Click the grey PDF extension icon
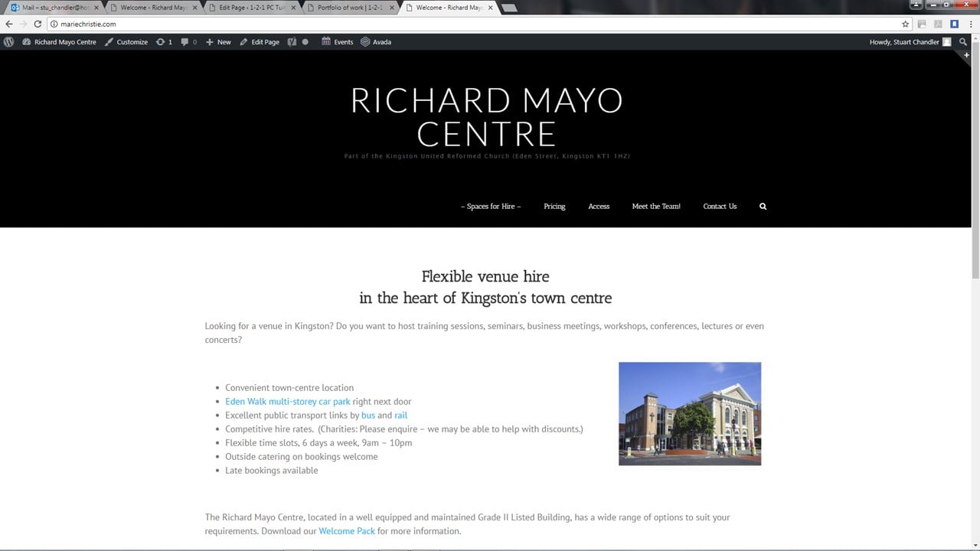The image size is (980, 551). click(x=938, y=24)
